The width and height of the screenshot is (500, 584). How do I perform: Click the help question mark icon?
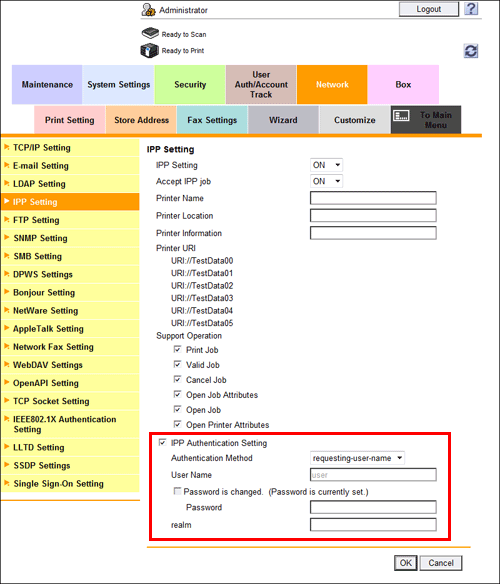tap(471, 9)
